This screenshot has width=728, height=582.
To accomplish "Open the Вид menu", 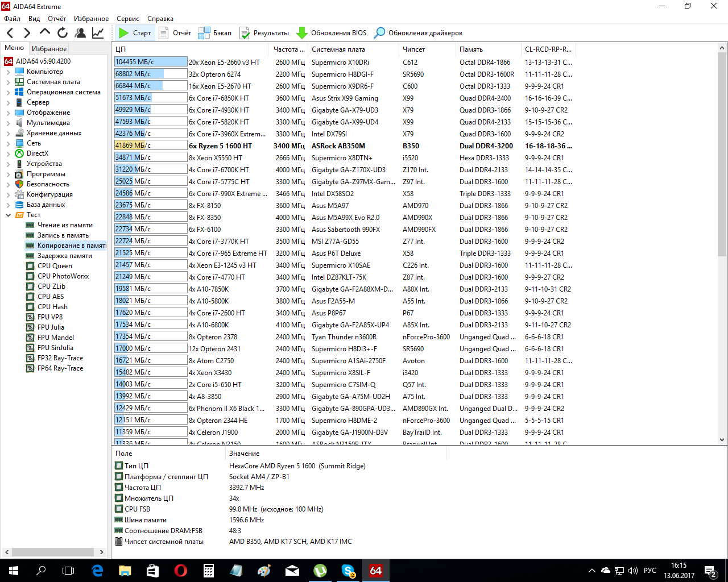I will click(34, 19).
